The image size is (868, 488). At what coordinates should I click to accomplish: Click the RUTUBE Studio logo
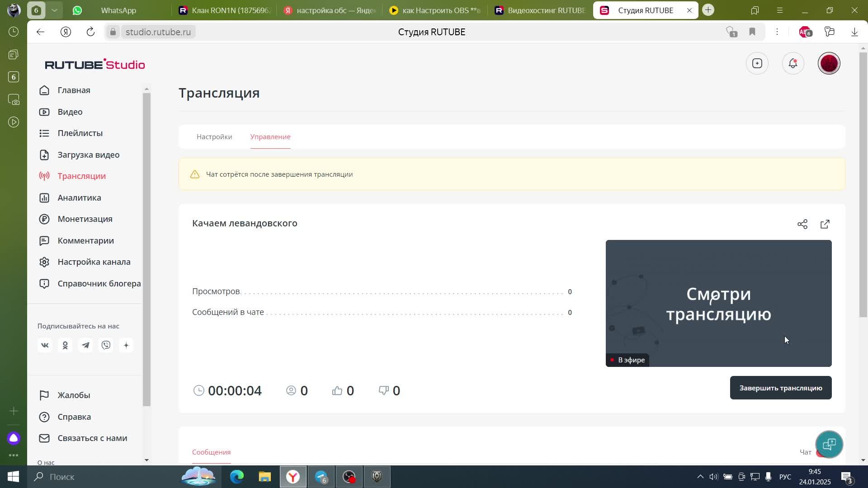pyautogui.click(x=95, y=64)
